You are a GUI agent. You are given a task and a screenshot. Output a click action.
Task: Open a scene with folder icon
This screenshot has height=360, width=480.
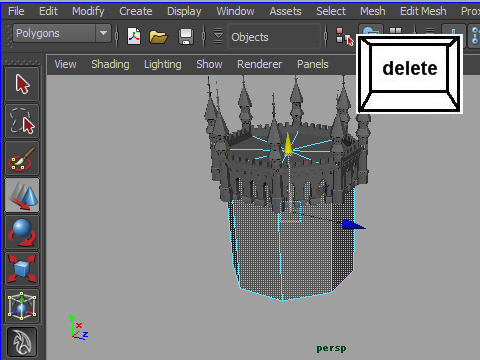point(158,37)
